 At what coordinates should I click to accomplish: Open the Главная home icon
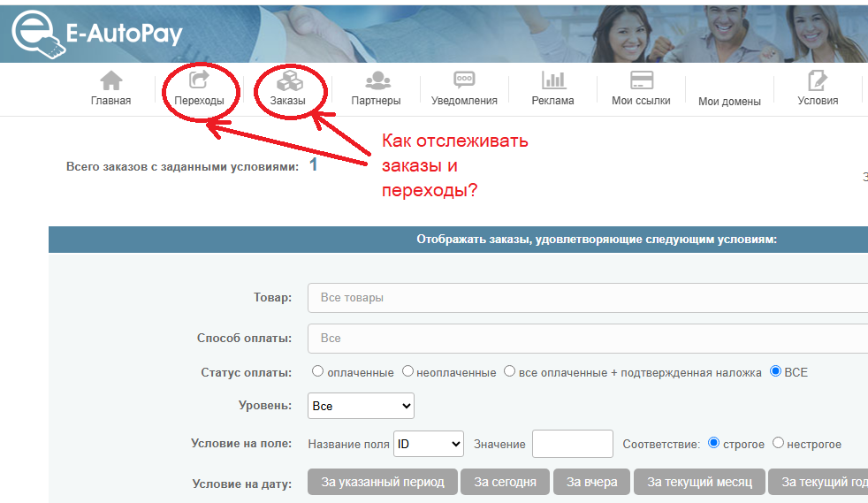coord(110,80)
